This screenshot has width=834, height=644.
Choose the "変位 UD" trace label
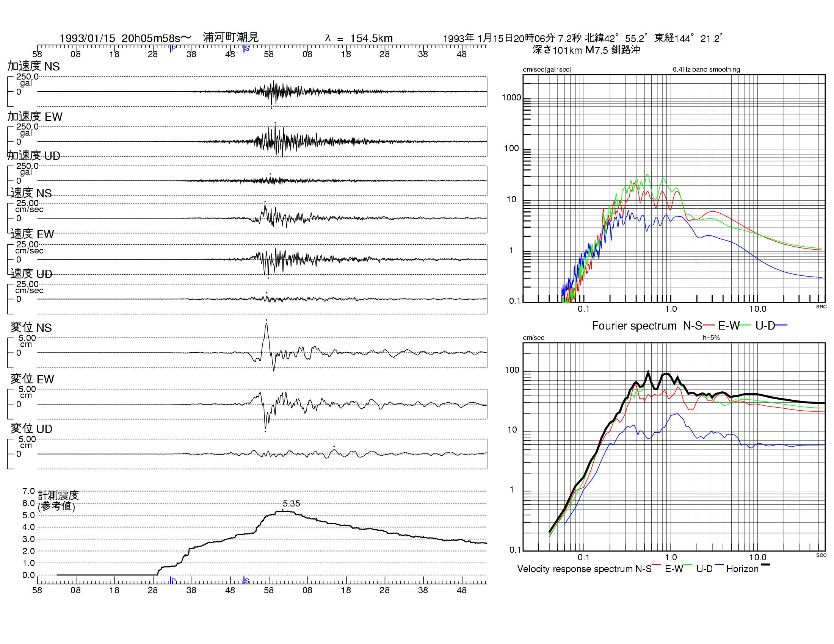(31, 428)
